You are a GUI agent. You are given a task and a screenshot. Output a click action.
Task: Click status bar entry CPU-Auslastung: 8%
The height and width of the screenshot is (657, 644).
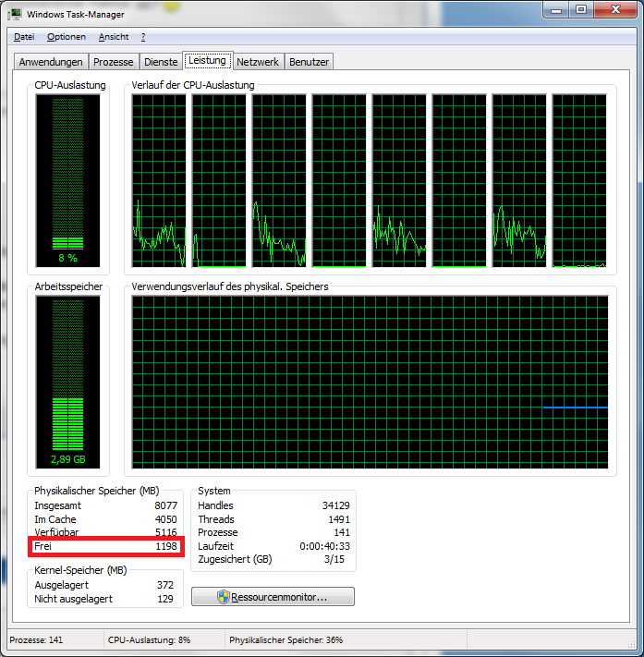pos(149,640)
